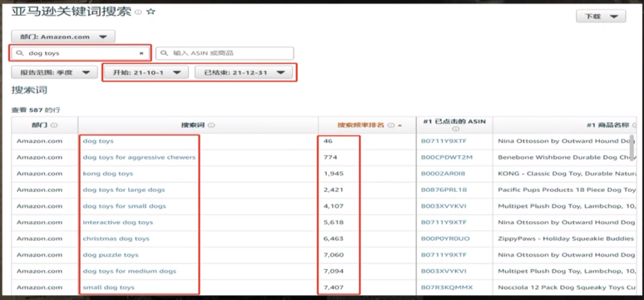Open 'small dog toys' link
The height and width of the screenshot is (300, 644).
point(109,287)
